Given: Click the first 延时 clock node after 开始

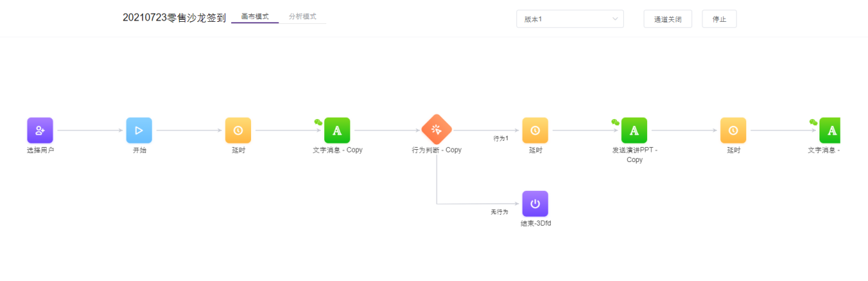Looking at the screenshot, I should click(x=238, y=130).
